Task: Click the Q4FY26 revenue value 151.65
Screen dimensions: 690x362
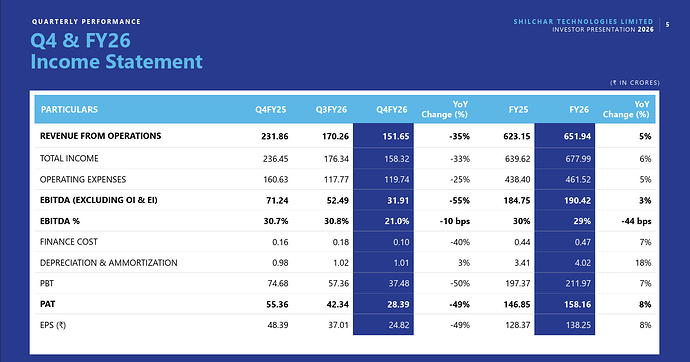Action: [x=396, y=136]
